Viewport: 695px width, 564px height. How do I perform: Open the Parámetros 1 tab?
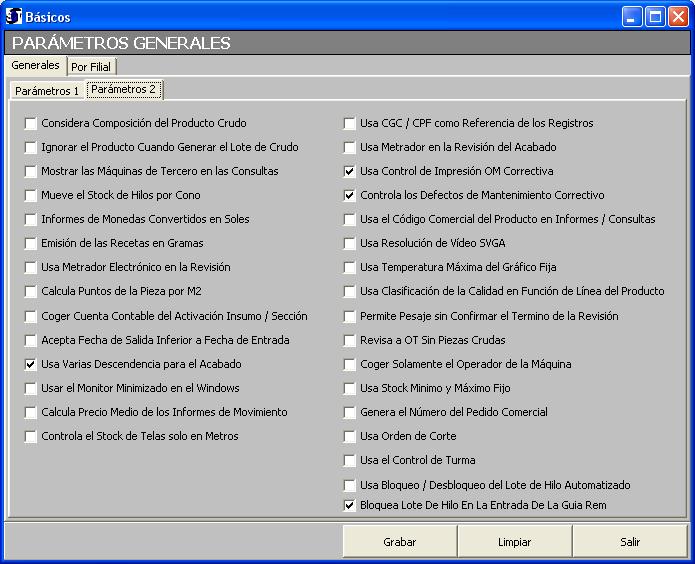click(47, 91)
